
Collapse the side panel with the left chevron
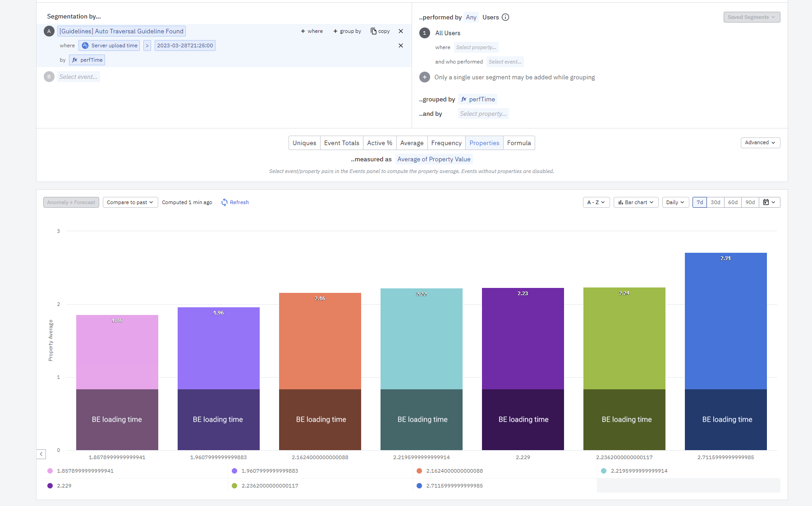click(x=41, y=454)
